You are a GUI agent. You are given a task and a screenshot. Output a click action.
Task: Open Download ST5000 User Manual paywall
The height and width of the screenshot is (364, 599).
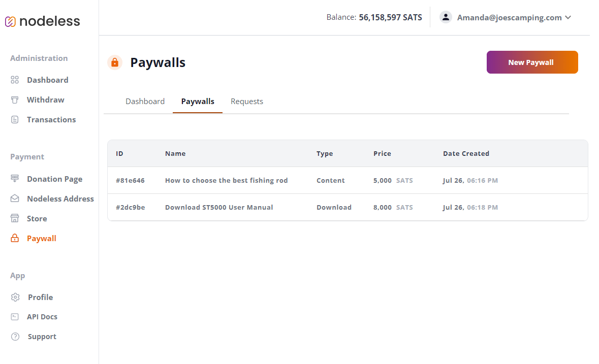[x=219, y=208]
